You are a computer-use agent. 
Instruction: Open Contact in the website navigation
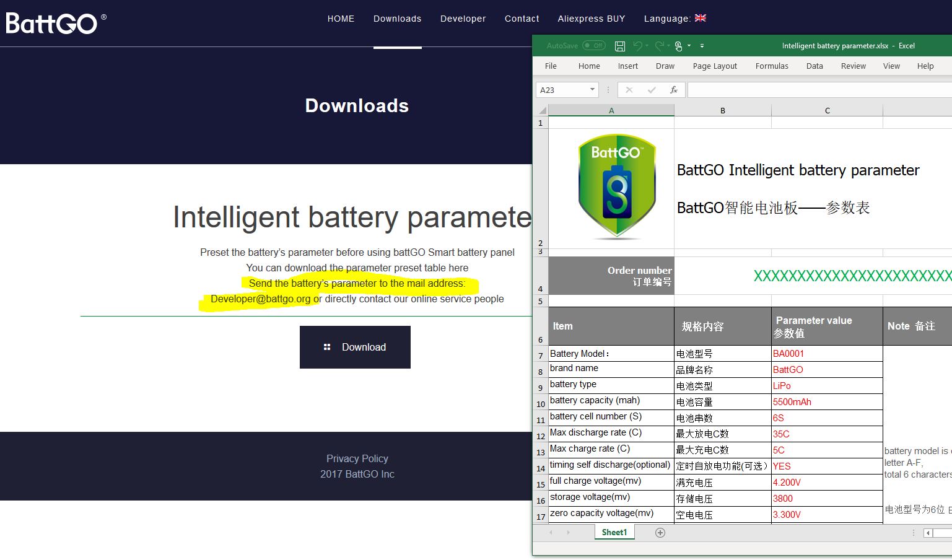coord(522,19)
